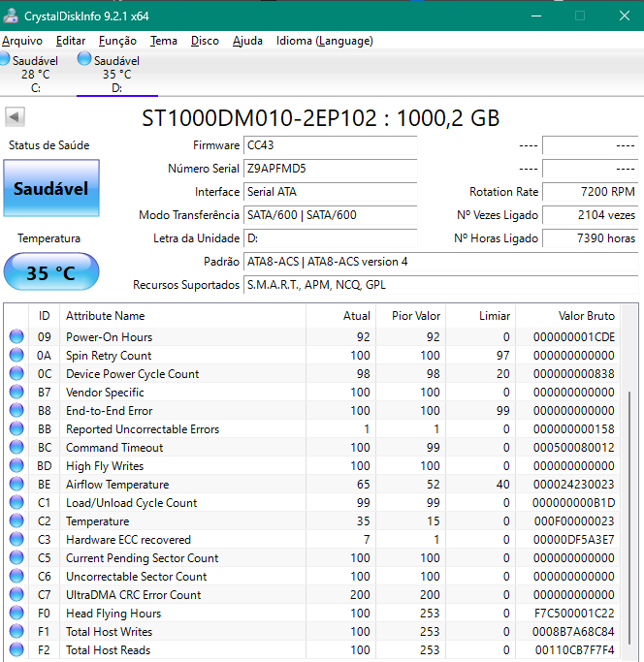The image size is (644, 662).
Task: Click the status orb for Load/Unload Cycle Count
Action: [x=16, y=502]
